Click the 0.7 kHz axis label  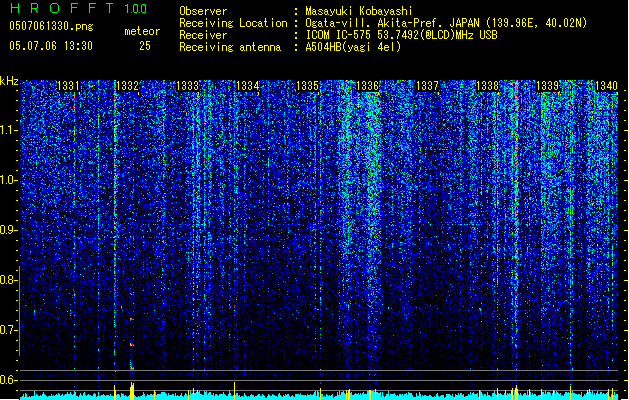8,330
